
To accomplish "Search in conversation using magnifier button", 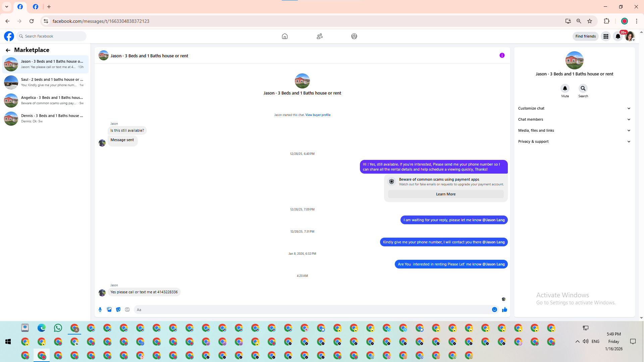I will [x=583, y=88].
